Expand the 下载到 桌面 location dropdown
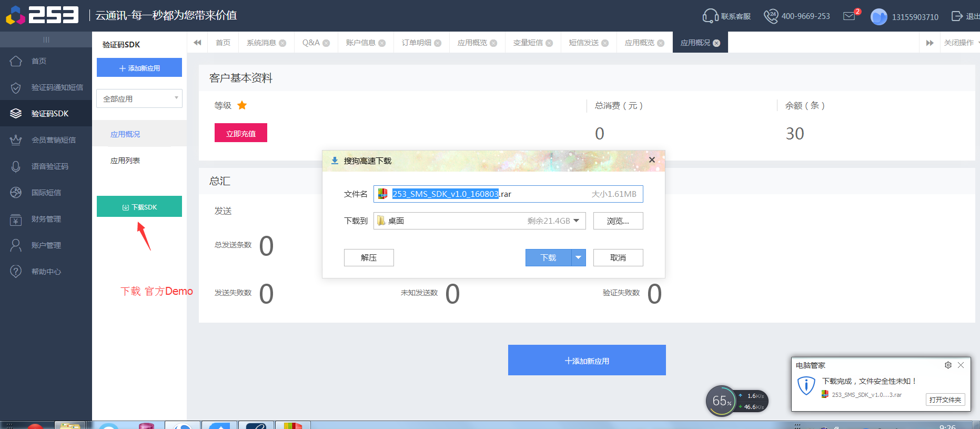This screenshot has width=980, height=429. click(x=576, y=221)
